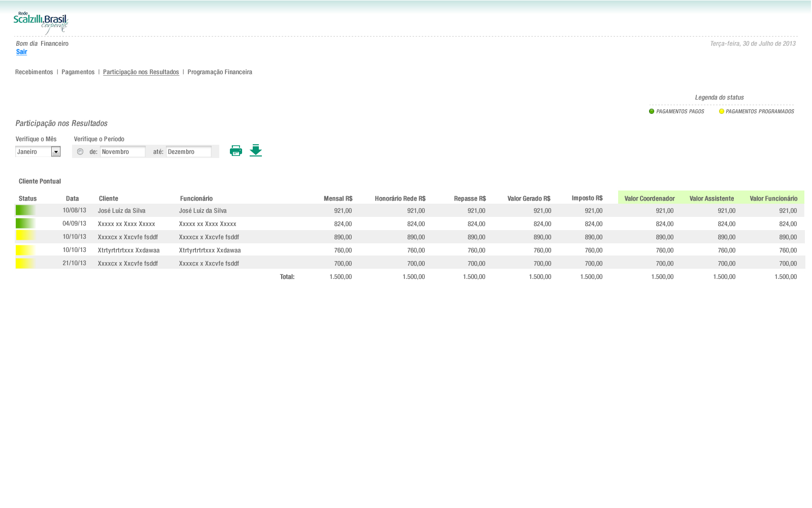The width and height of the screenshot is (812, 508).
Task: Click the Valor Coordenador column header
Action: pyautogui.click(x=649, y=199)
